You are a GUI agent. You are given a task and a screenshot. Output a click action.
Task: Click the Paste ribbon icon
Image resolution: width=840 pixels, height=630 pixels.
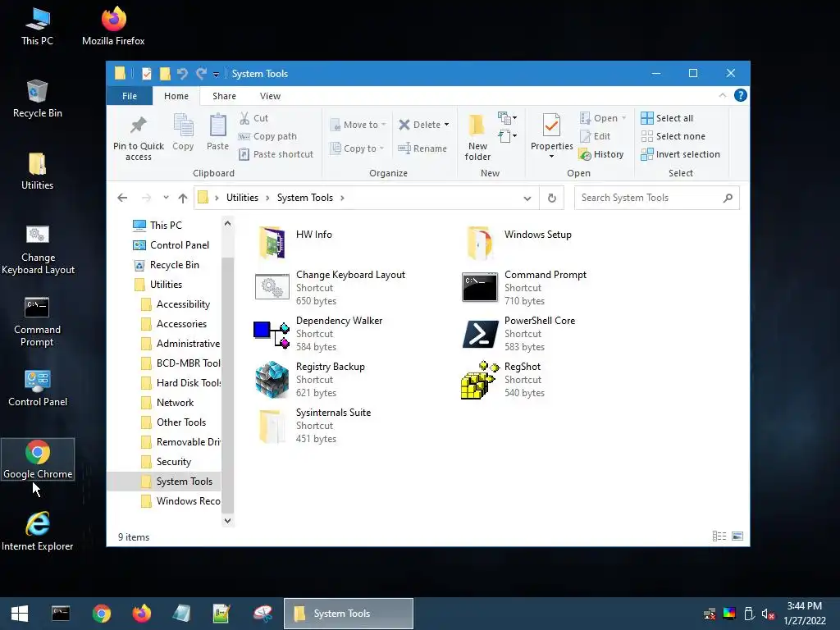(x=217, y=132)
